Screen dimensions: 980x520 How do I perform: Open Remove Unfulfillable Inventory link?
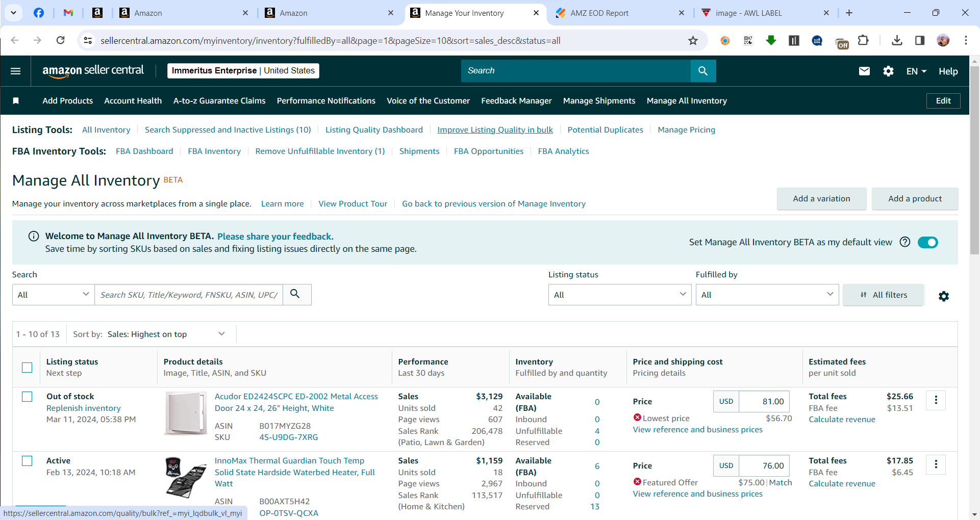point(320,151)
